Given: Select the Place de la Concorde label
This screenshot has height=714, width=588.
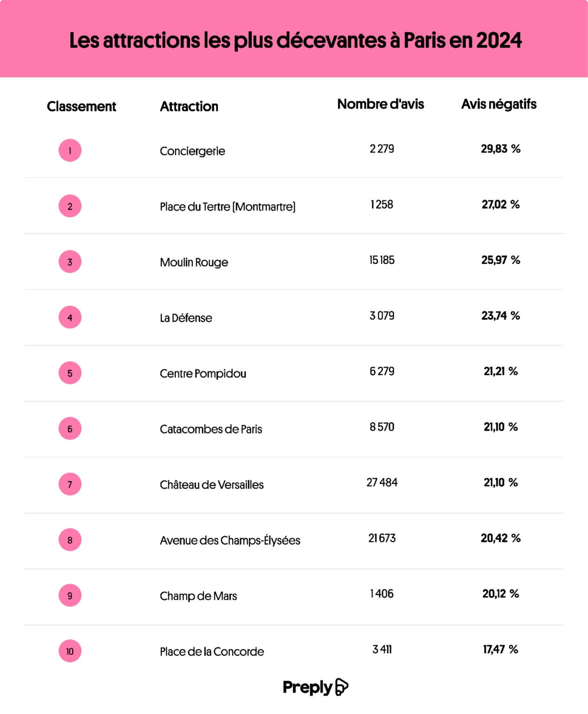Looking at the screenshot, I should click(212, 652).
